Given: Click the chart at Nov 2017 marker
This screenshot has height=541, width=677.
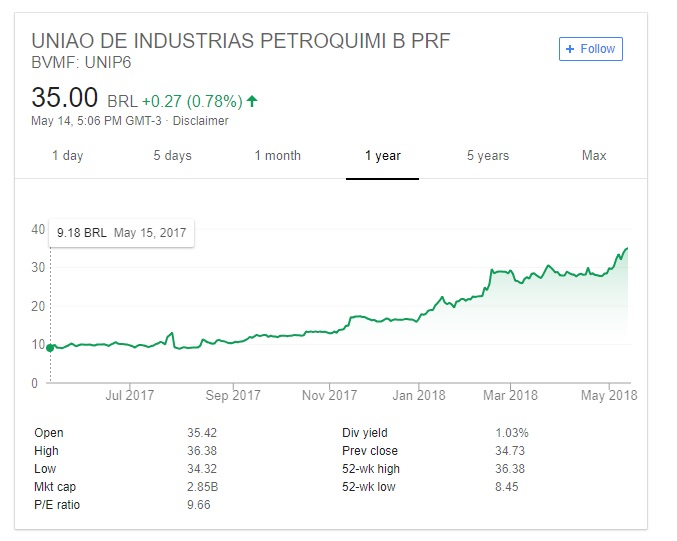Looking at the screenshot, I should pos(329,395).
